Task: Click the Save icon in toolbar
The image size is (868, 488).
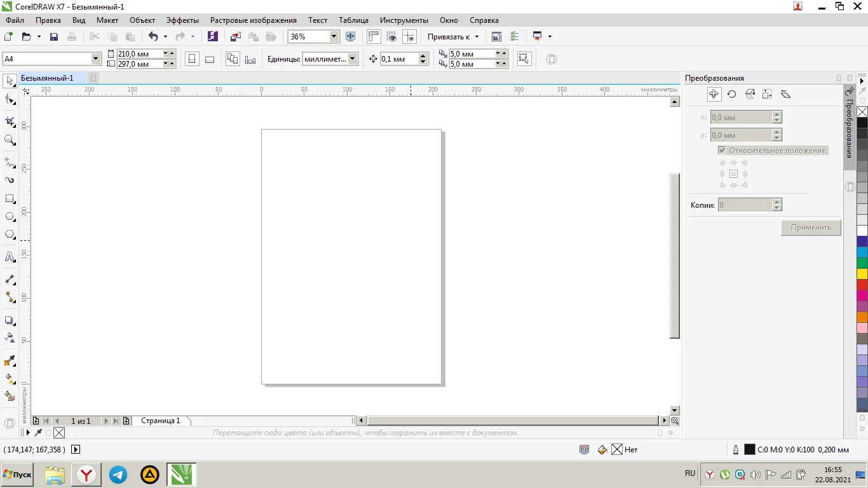Action: tap(54, 37)
